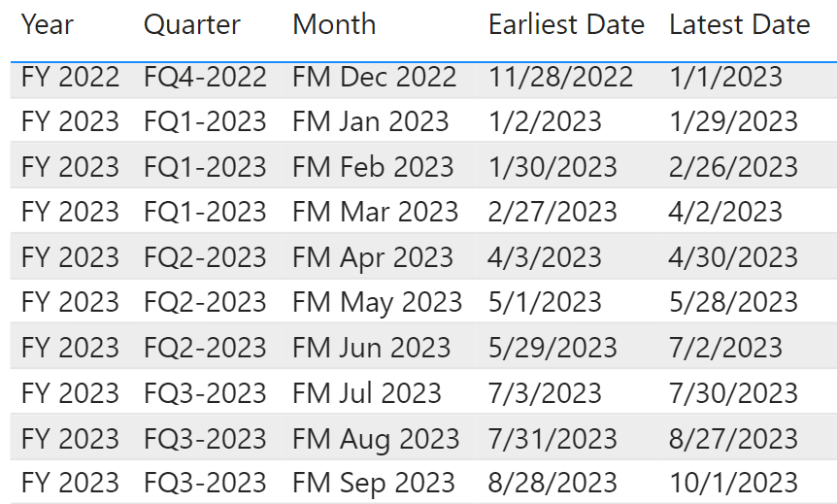This screenshot has width=837, height=504.
Task: Click the 11/28/2022 earliest date cell
Action: coord(560,77)
